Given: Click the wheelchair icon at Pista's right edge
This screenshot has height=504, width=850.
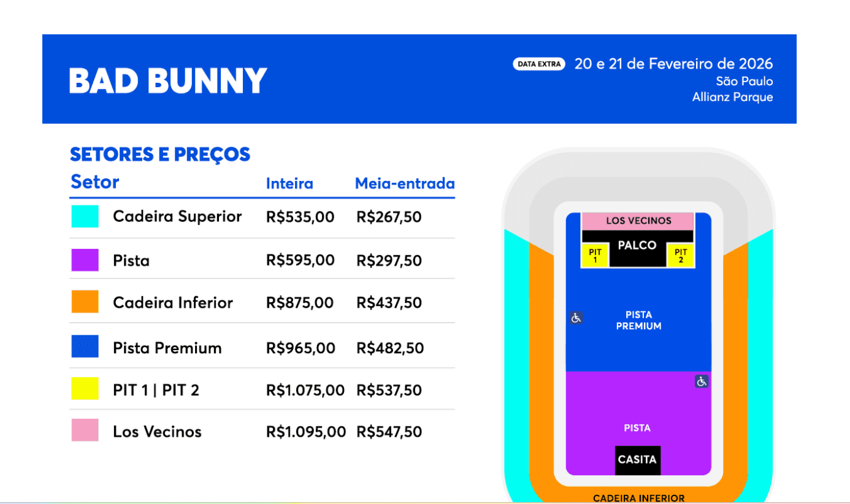Looking at the screenshot, I should pos(702,381).
